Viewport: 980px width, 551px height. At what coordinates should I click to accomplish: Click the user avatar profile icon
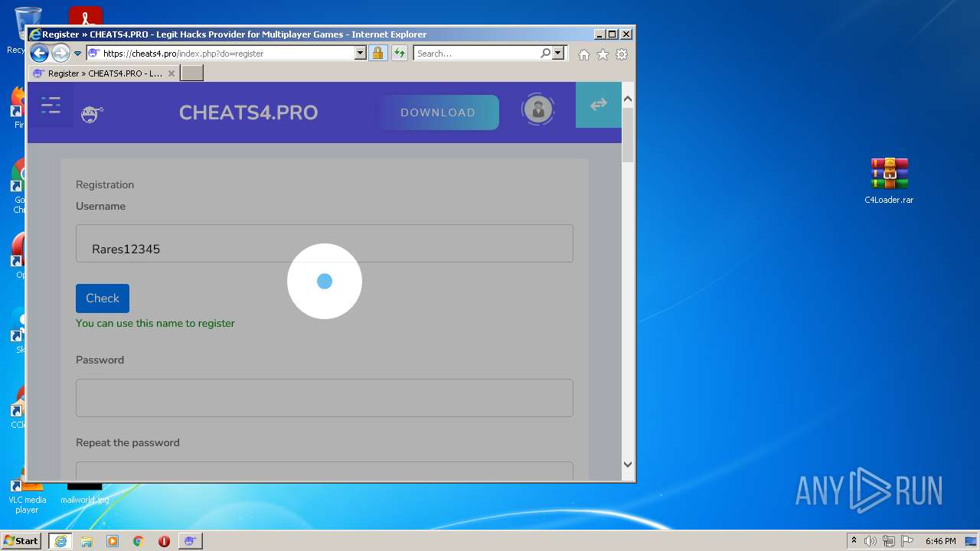coord(538,109)
